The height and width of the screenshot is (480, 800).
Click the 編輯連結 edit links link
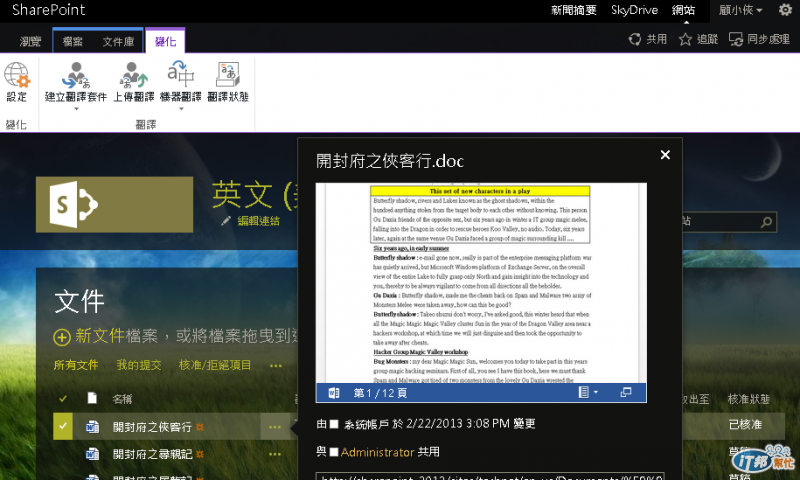(x=259, y=221)
